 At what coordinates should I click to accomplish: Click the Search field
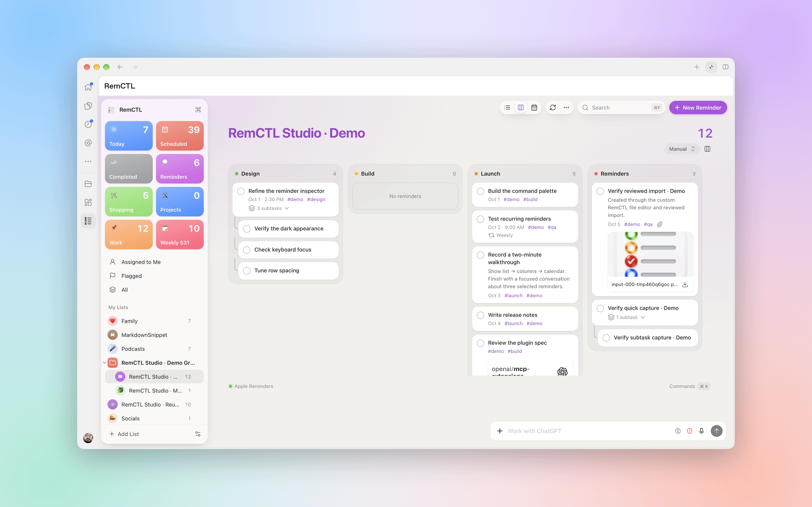click(621, 108)
